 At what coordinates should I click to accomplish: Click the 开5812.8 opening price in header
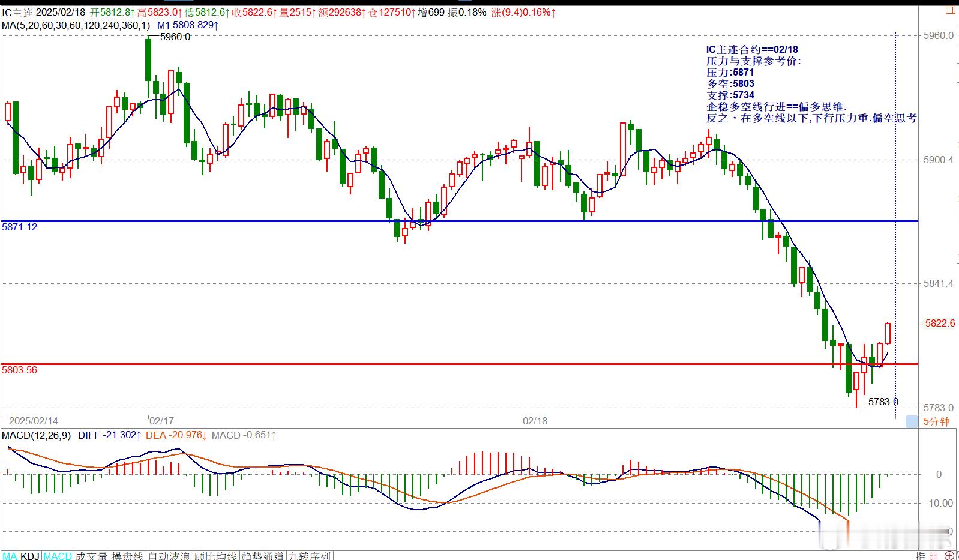point(113,12)
